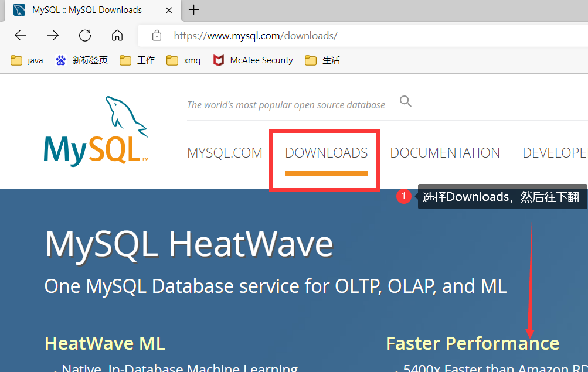Open the DEVELOPER ZONE navigation item
Screen dimensions: 588x372
click(555, 153)
